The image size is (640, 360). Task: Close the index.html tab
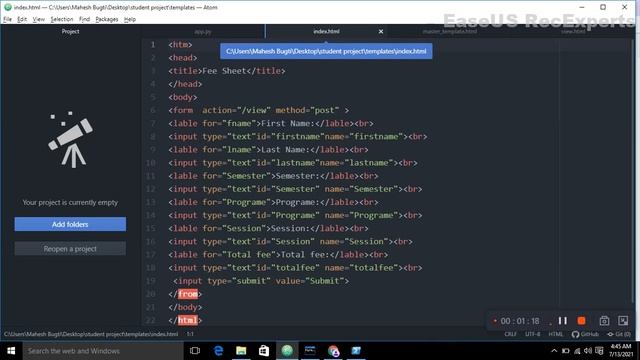click(x=381, y=31)
